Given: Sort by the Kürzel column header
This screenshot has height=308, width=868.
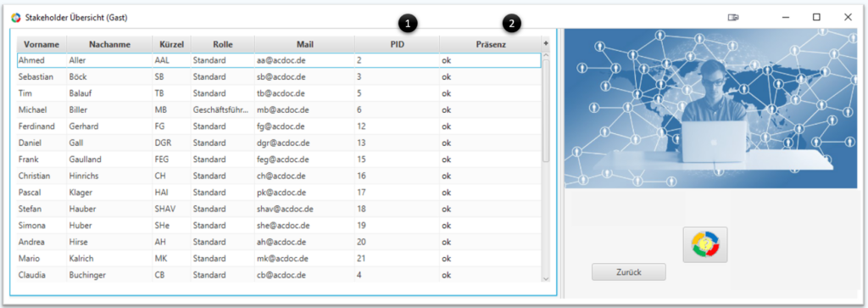Looking at the screenshot, I should coord(171,44).
